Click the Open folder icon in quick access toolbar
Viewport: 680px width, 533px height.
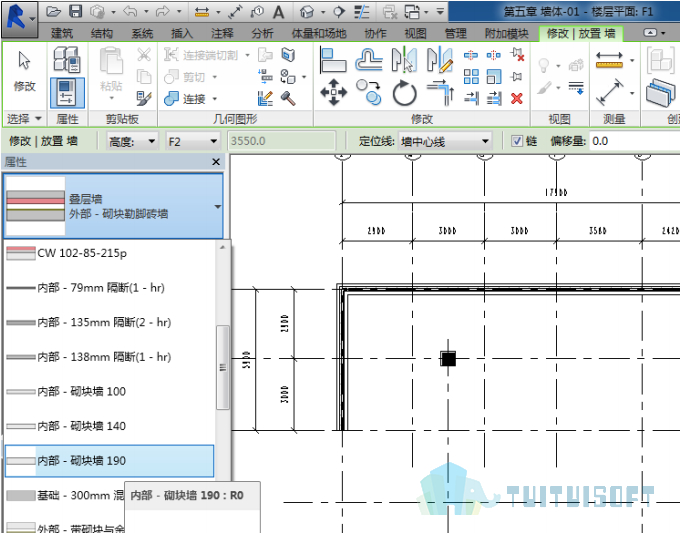point(53,12)
